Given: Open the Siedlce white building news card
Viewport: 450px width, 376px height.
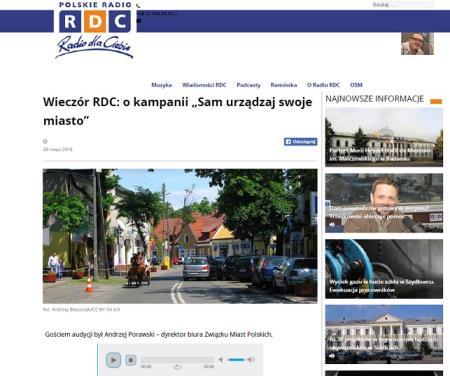Looking at the screenshot, I should pyautogui.click(x=384, y=334).
